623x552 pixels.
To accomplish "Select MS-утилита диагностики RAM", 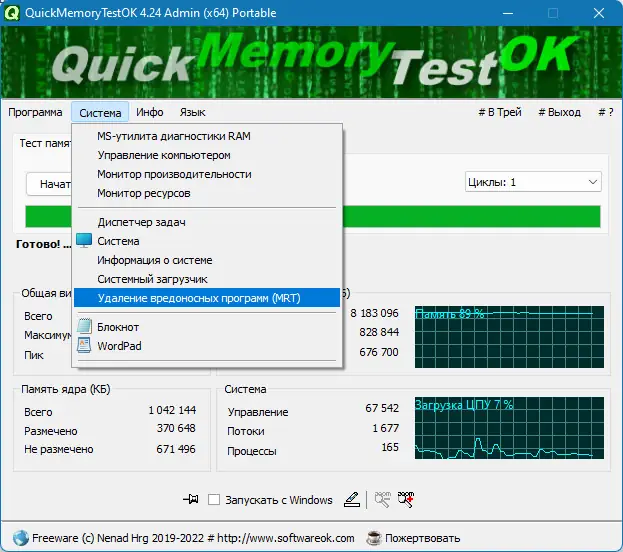I will 207,136.
